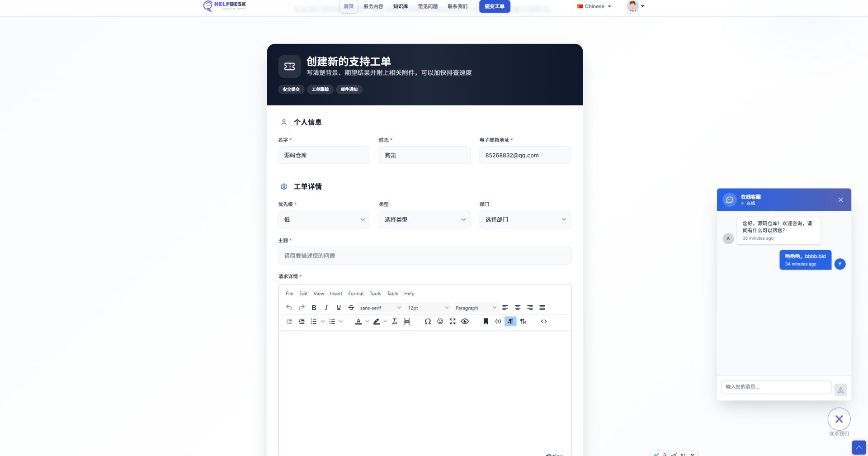
Task: Open the Chinese language selector
Action: click(594, 6)
